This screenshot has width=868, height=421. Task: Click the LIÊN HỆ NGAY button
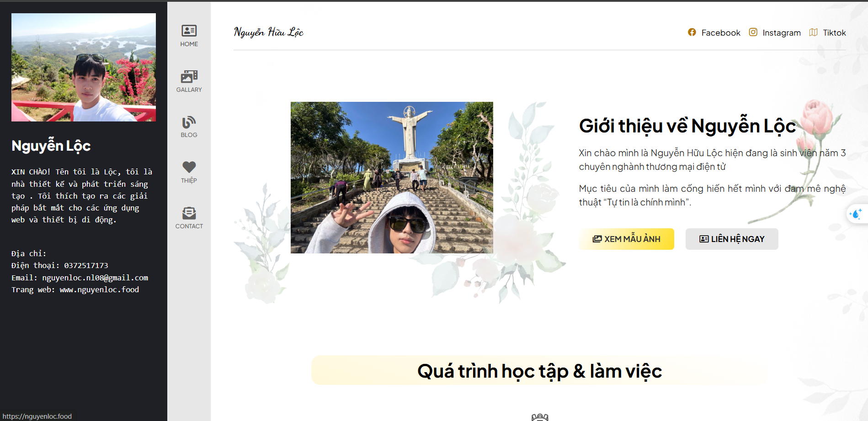coord(731,238)
